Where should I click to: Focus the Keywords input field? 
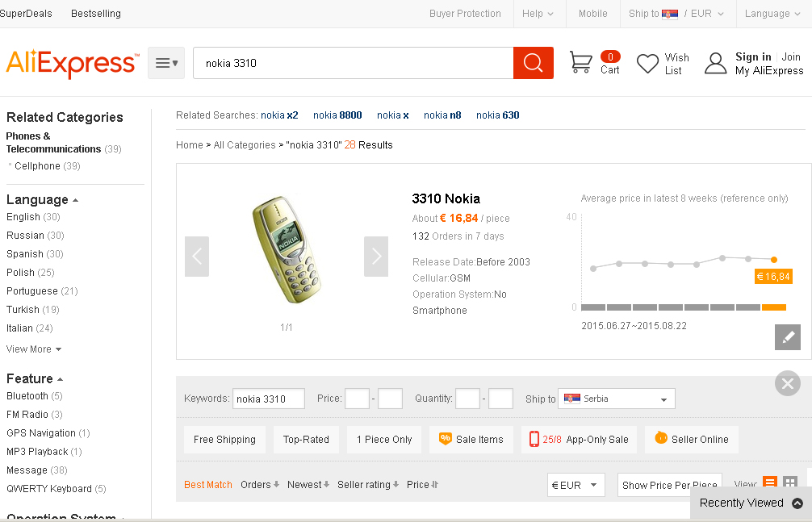(x=269, y=399)
